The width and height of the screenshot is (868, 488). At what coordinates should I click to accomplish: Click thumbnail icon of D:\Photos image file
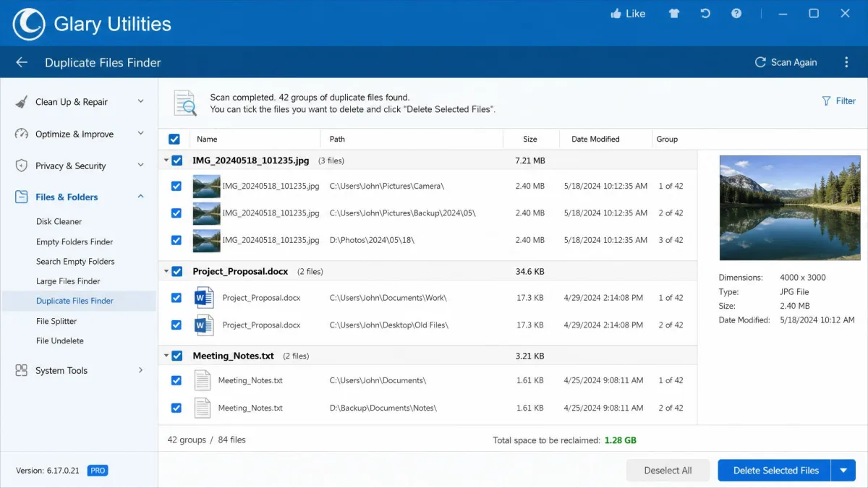(x=206, y=240)
